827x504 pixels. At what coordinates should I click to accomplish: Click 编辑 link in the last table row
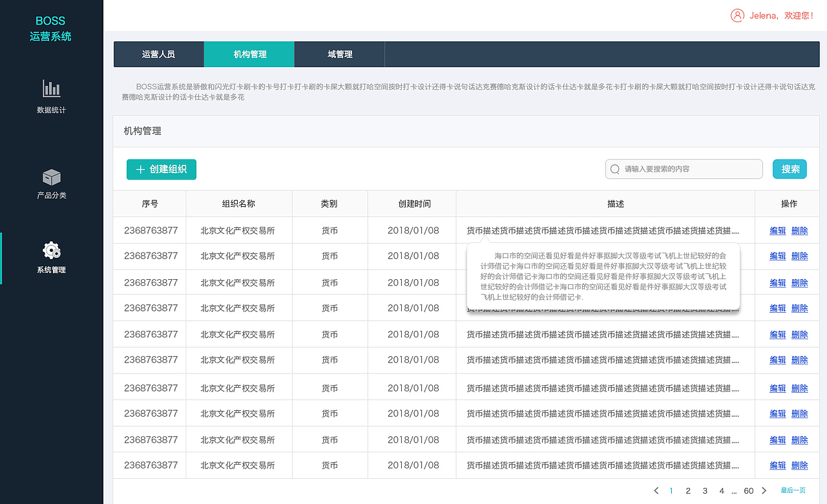[778, 465]
